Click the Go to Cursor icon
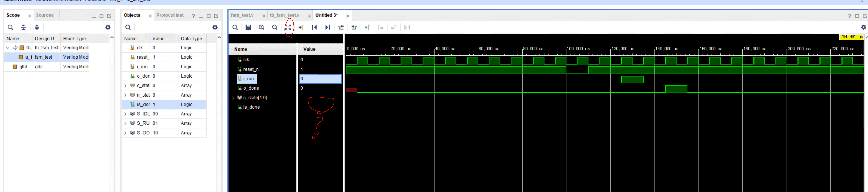This screenshot has width=868, height=192. (301, 27)
